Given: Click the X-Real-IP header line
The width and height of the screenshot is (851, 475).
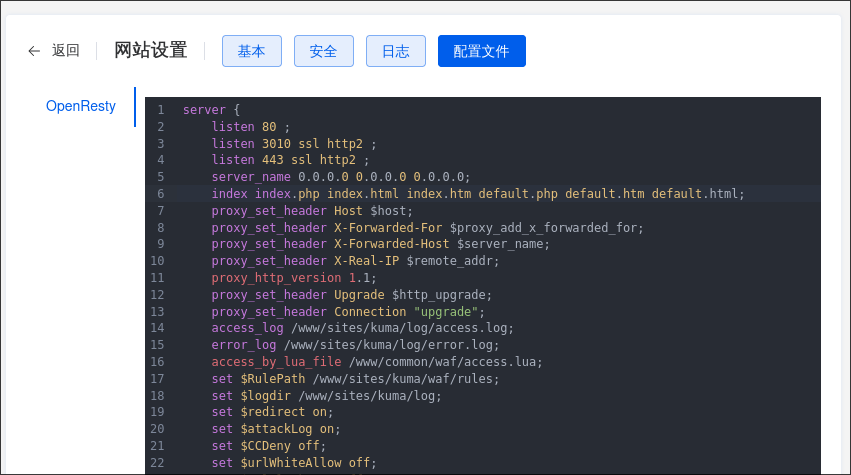Looking at the screenshot, I should click(355, 261).
